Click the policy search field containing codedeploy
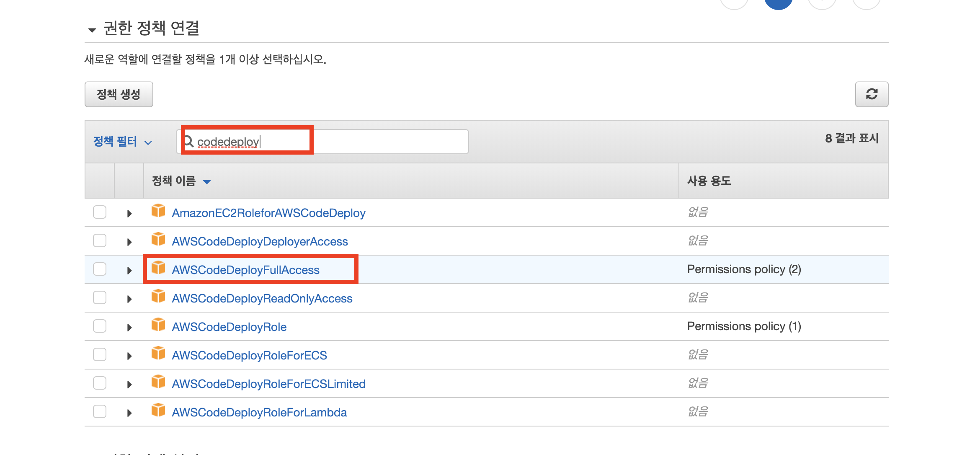 coord(322,142)
